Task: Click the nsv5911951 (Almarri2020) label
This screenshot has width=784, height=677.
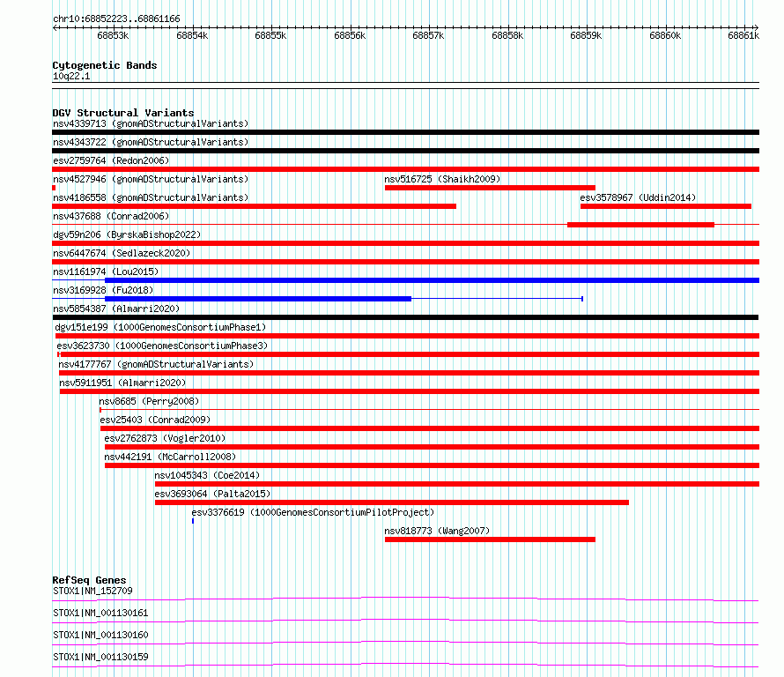Action: 122,383
